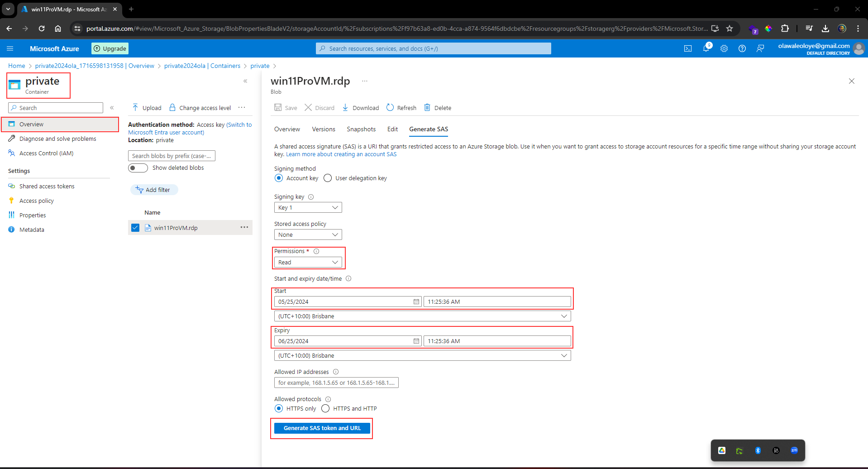The height and width of the screenshot is (469, 868).
Task: Open the feedback icon in top bar
Action: tap(760, 48)
